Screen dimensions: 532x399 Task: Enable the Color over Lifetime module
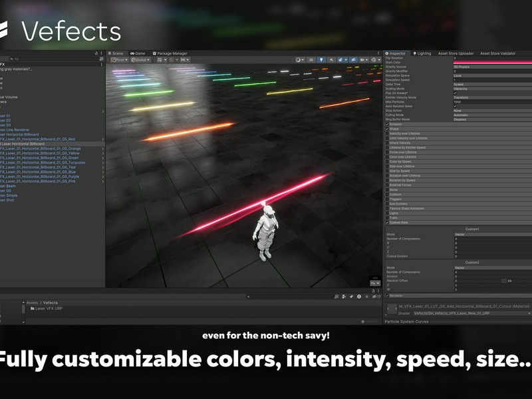pyautogui.click(x=387, y=157)
